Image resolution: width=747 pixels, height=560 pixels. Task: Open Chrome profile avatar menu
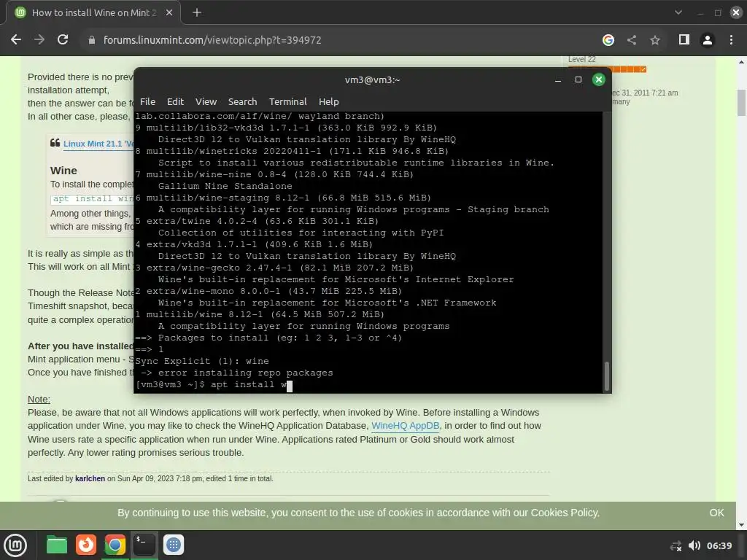(708, 40)
